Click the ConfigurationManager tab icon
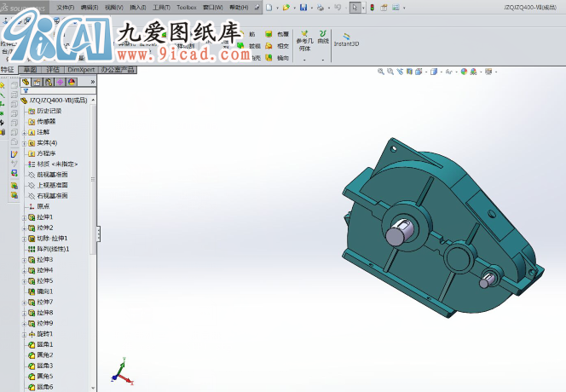566x392 pixels. 49,82
